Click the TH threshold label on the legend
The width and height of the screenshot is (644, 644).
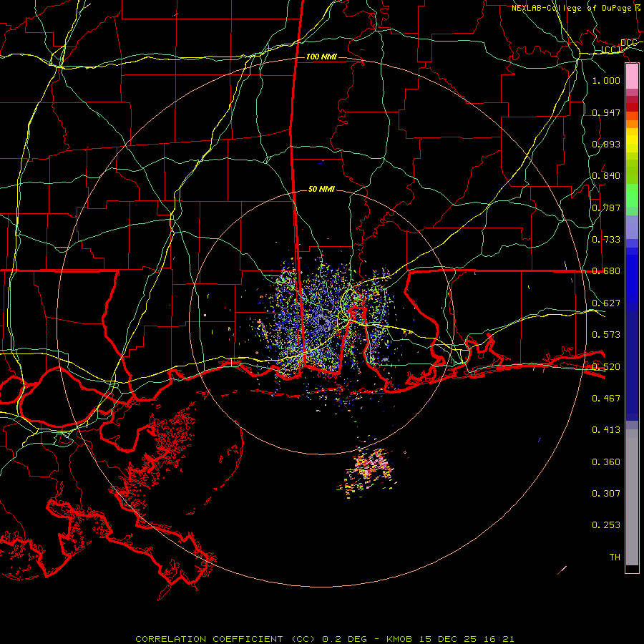click(x=615, y=557)
